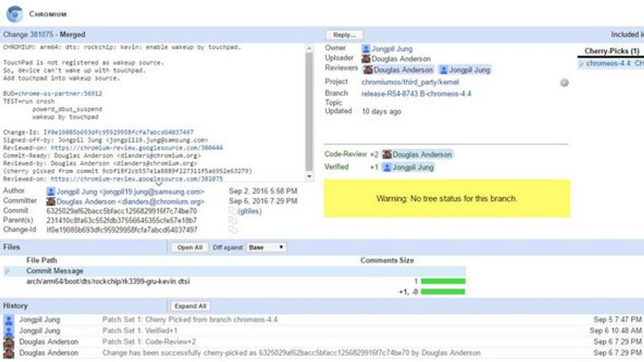Open the 'Diff against' Base dropdown
The image size is (644, 362).
click(x=266, y=247)
